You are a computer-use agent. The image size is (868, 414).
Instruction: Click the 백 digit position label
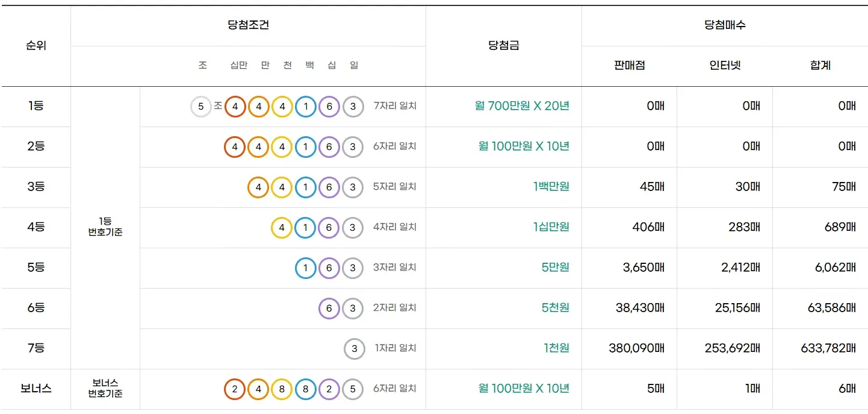pos(309,65)
